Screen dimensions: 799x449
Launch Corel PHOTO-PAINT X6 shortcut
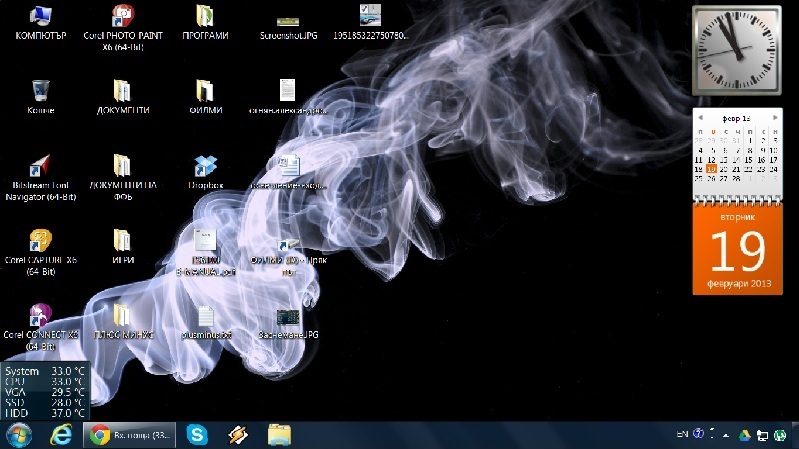tap(122, 17)
